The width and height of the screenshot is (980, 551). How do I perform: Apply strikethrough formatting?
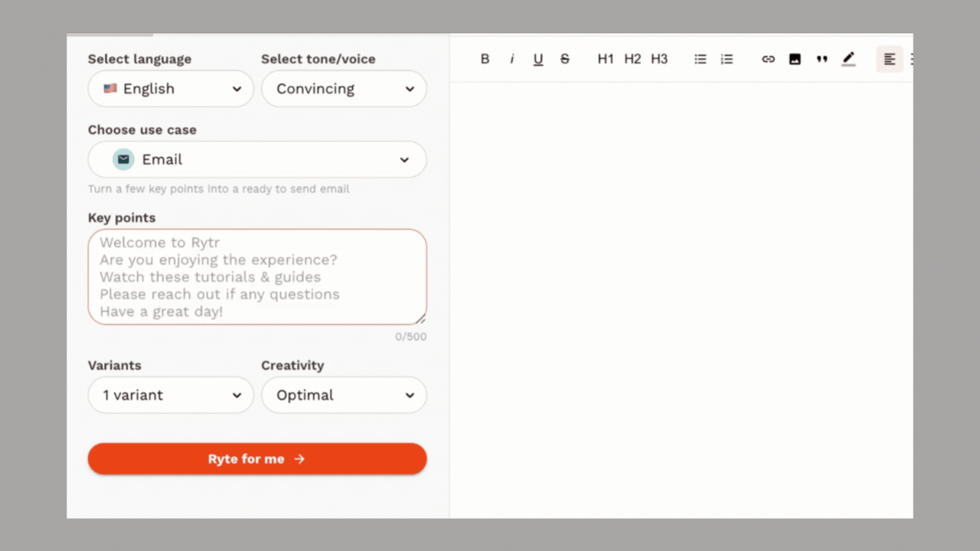[x=565, y=59]
